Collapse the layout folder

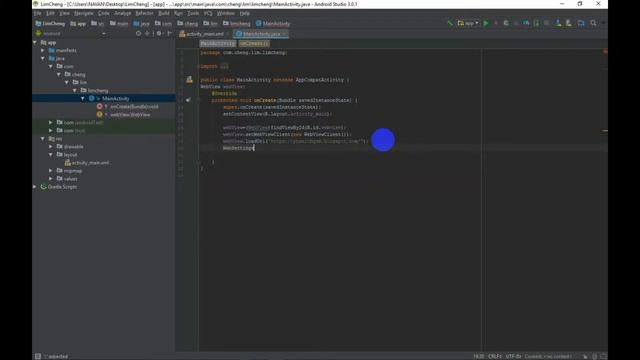point(51,155)
